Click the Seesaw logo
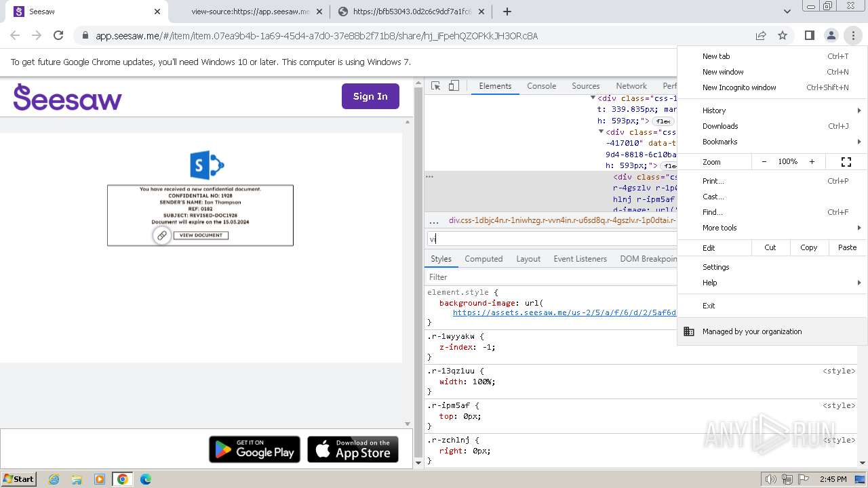The width and height of the screenshot is (868, 488). (67, 97)
